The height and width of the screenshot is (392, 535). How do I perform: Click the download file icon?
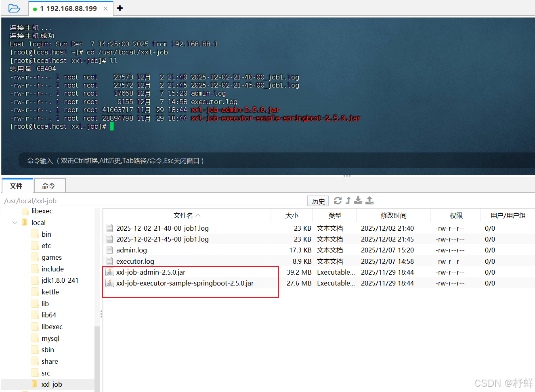point(358,200)
